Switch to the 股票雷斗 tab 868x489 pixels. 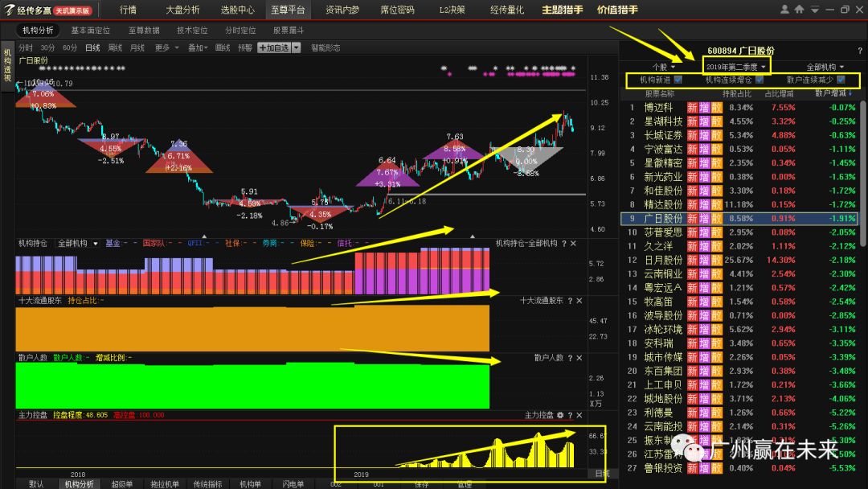click(289, 31)
